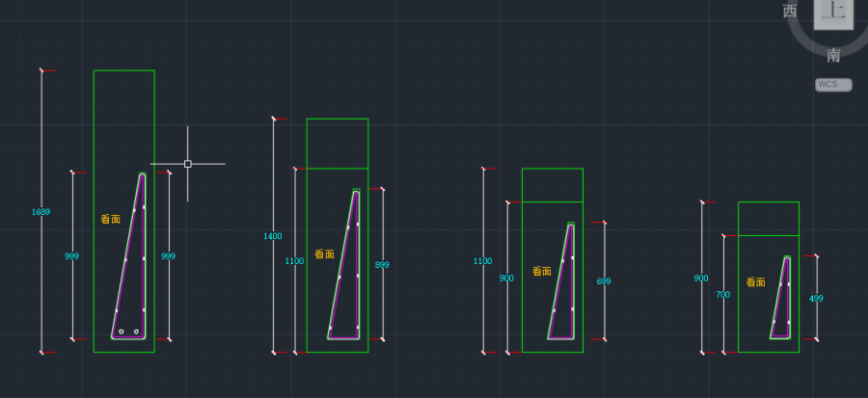Select the 699 dimension text
The height and width of the screenshot is (398, 868).
click(604, 281)
